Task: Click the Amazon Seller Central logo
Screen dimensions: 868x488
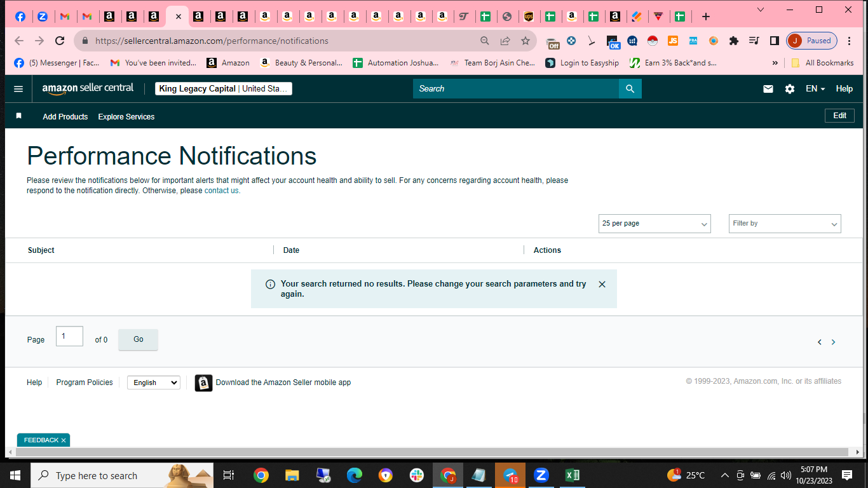Action: click(x=88, y=89)
